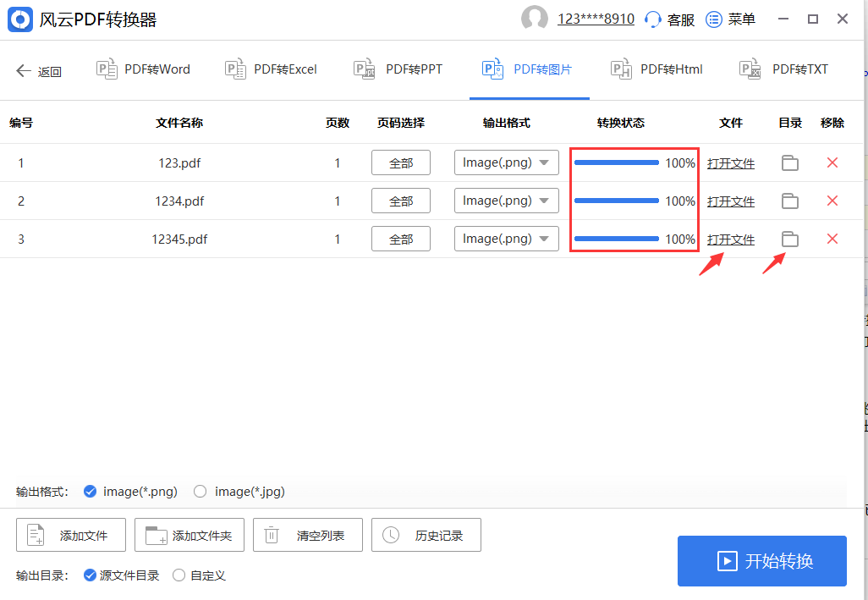Image resolution: width=868 pixels, height=600 pixels.
Task: Select file name 12345.pdf
Action: pyautogui.click(x=179, y=239)
